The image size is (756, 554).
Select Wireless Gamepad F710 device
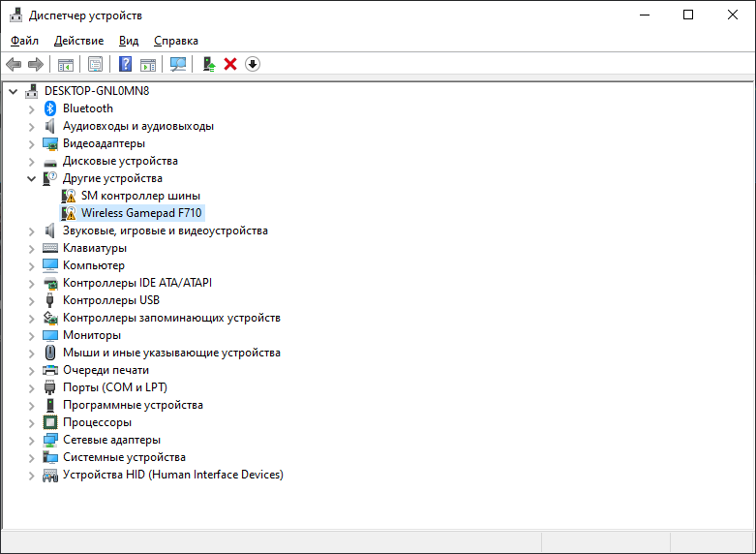[x=142, y=213]
